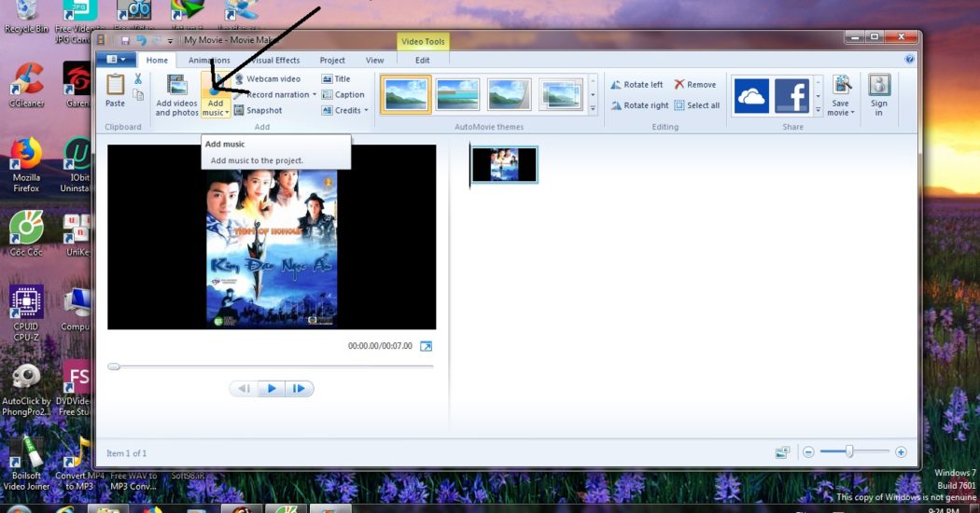This screenshot has width=980, height=513.
Task: Zoom in the time scale plus button
Action: [x=901, y=451]
